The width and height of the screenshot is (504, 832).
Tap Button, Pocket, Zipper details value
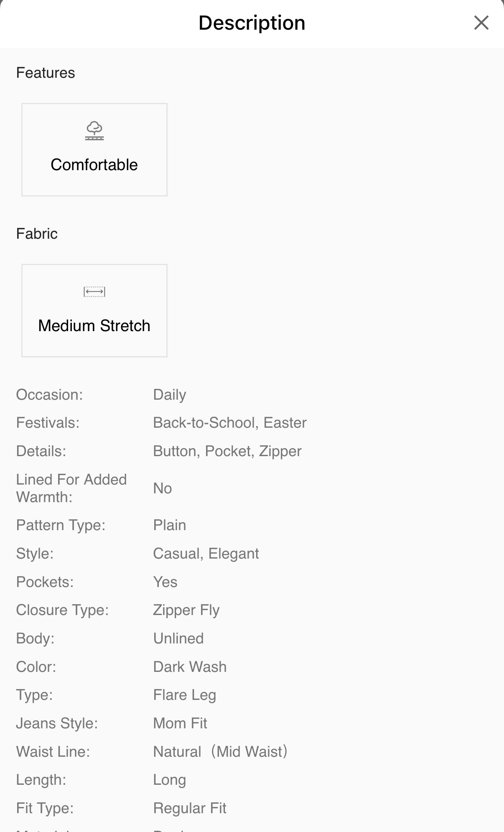click(x=227, y=451)
